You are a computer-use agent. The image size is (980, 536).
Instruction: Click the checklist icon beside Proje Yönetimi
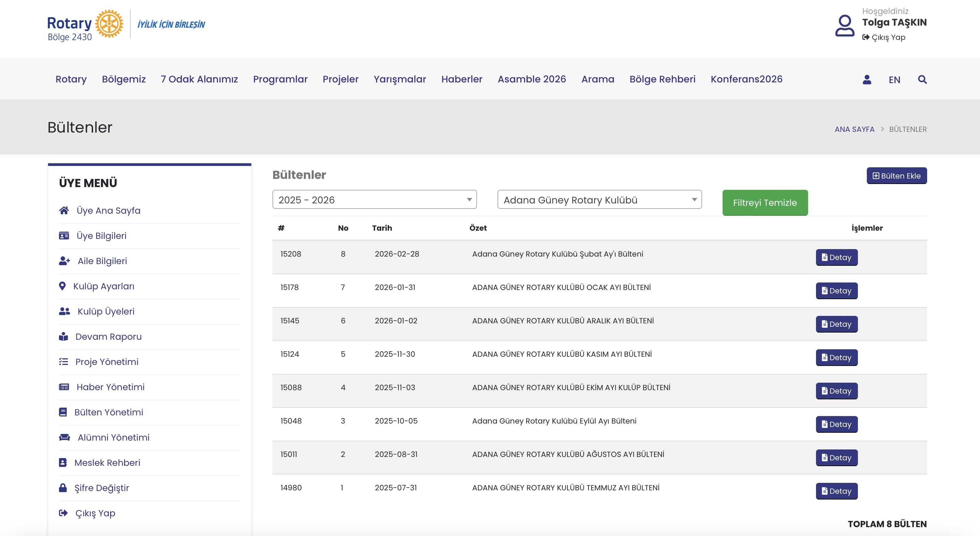[x=63, y=362]
